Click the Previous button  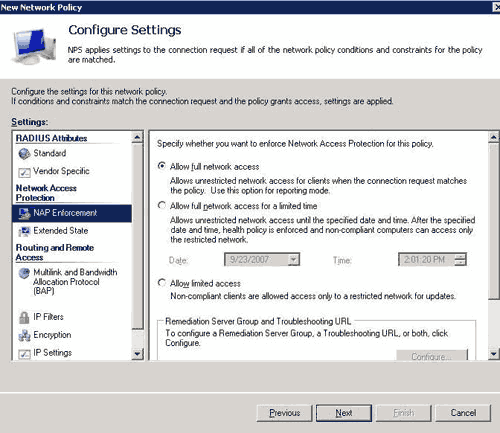(284, 413)
